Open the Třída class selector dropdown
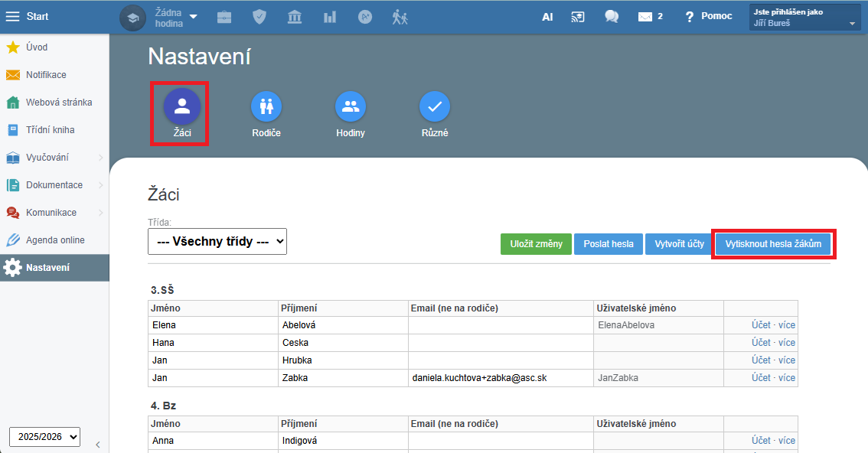Screen dimensions: 868x453 coord(217,241)
